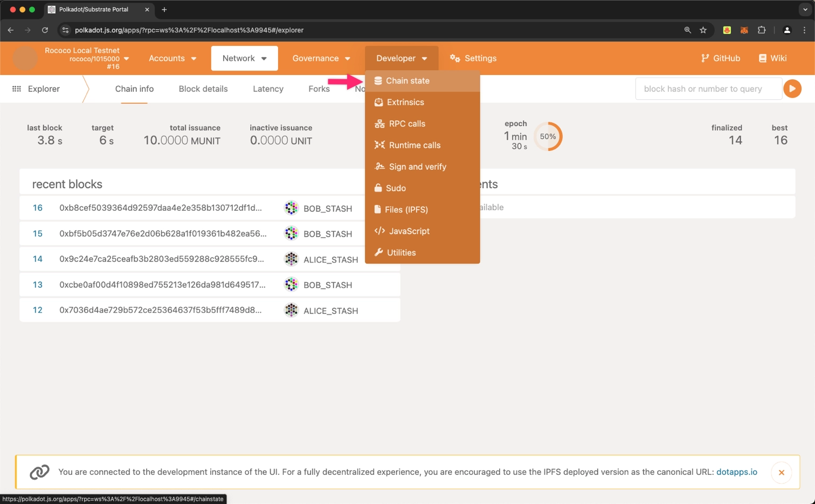Choose Extrinsics in the Developer menu

[x=405, y=102]
